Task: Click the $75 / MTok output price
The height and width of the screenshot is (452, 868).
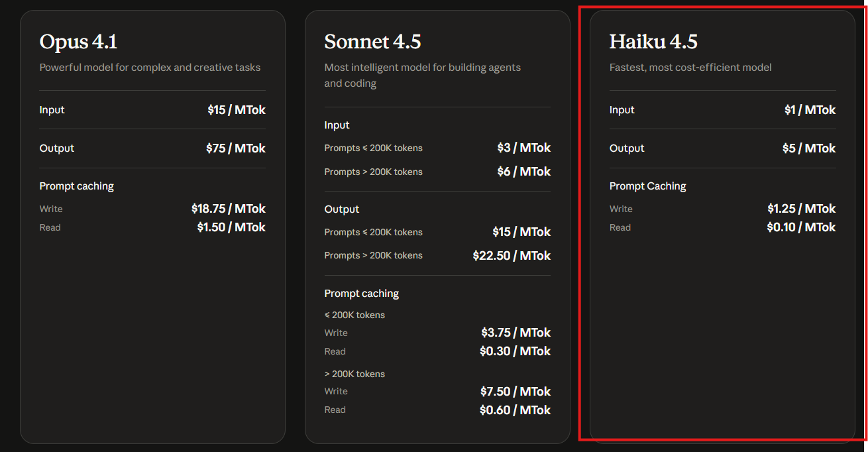Action: pyautogui.click(x=235, y=148)
